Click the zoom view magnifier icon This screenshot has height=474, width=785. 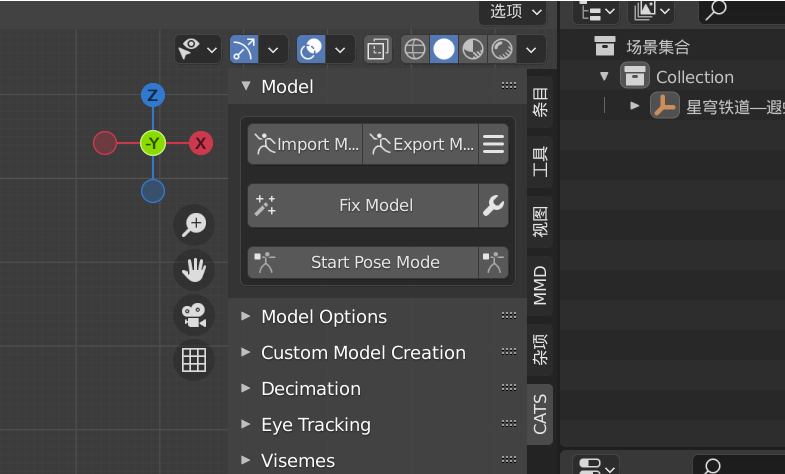(x=193, y=224)
